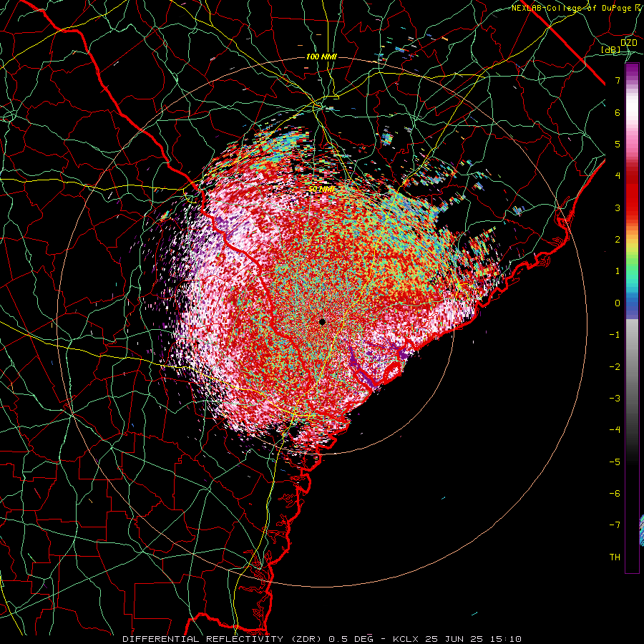
Task: Click the 15:10 timestamp in the caption
Action: (507, 639)
